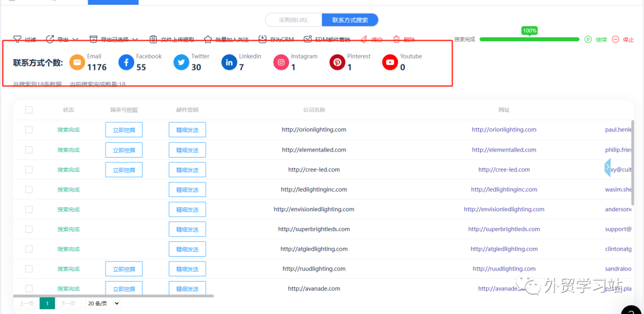Click the EDM email marketing icon
The image size is (644, 314).
(x=308, y=39)
